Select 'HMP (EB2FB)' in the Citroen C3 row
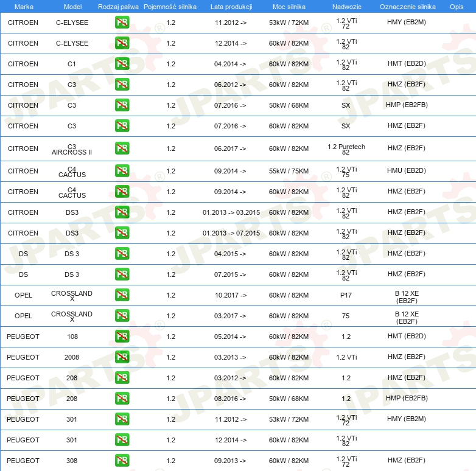476x471 pixels. pos(407,105)
